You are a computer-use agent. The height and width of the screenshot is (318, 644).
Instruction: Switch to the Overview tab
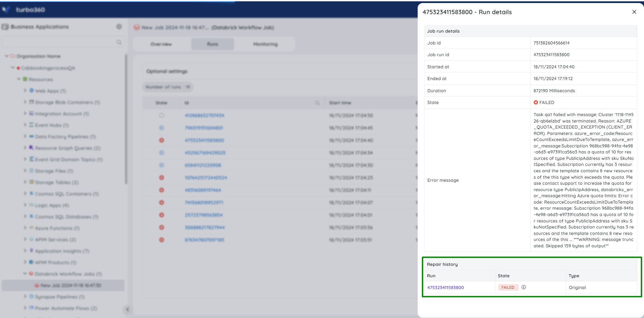(x=161, y=44)
